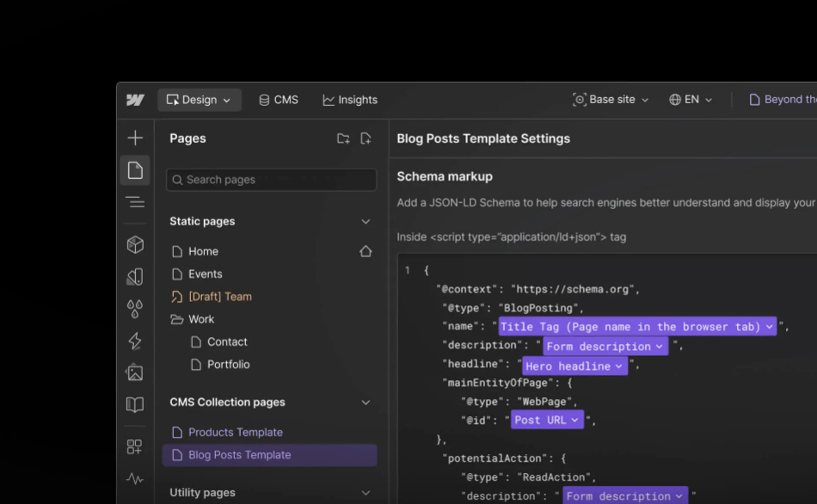
Task: Collapse the CMS Collection pages section
Action: pos(365,402)
